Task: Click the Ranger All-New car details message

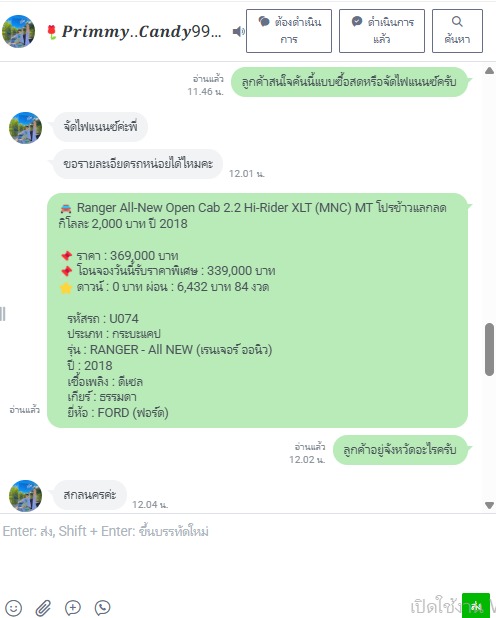Action: click(x=257, y=310)
